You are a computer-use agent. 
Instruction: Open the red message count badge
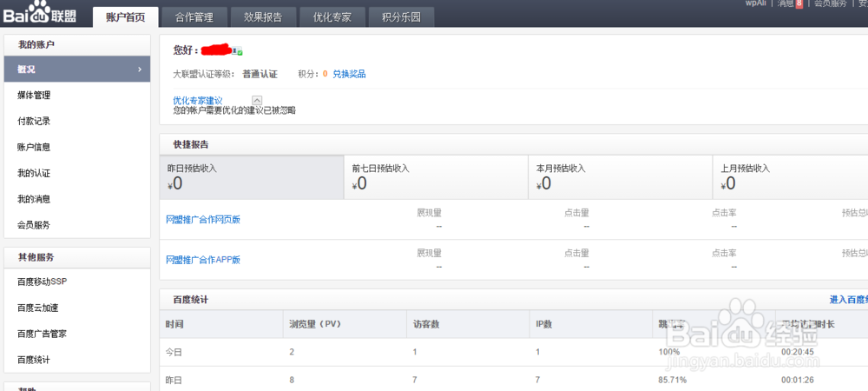799,3
